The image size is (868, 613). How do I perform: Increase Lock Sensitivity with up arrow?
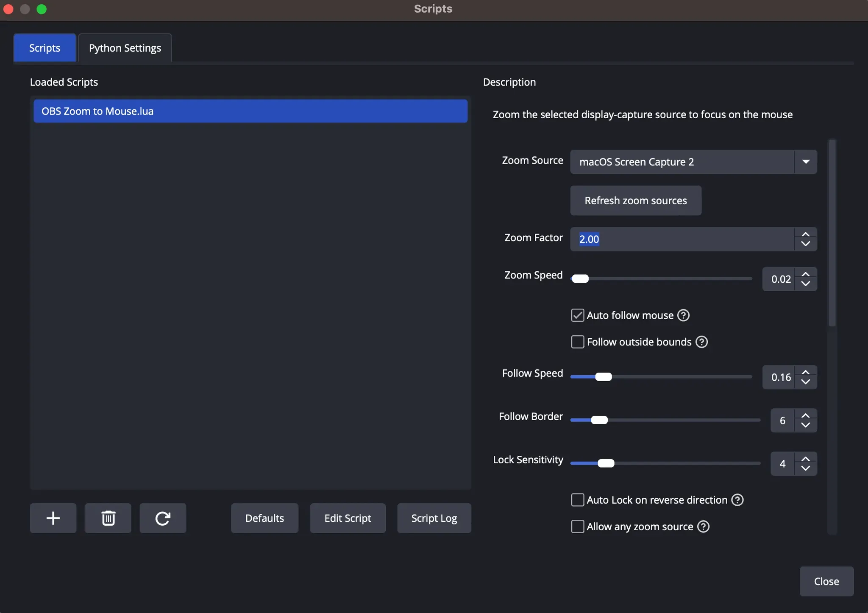tap(806, 459)
